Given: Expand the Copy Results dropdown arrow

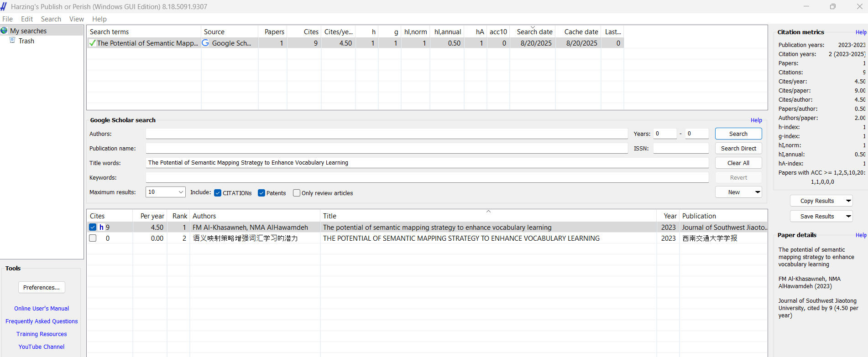Looking at the screenshot, I should coord(848,201).
